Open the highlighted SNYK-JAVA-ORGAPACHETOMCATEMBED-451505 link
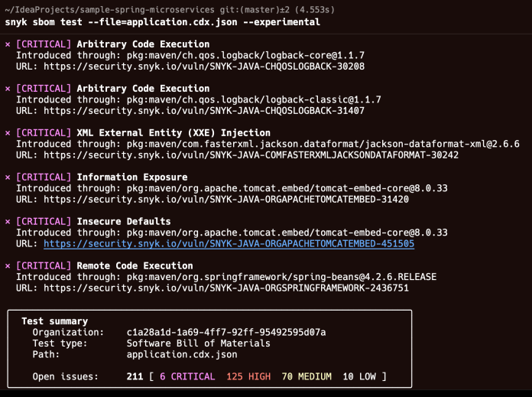The image size is (532, 397). coord(229,244)
